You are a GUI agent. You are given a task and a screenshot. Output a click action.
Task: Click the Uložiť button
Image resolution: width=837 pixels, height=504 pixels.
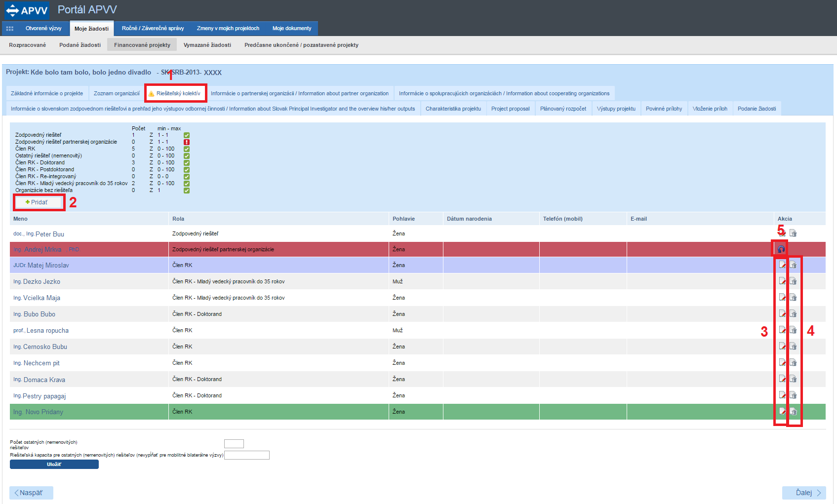tap(54, 465)
